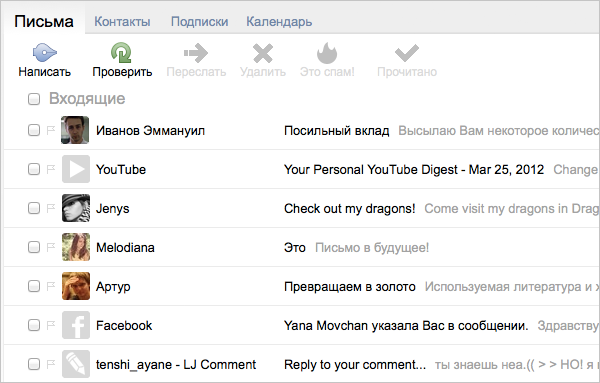The height and width of the screenshot is (383, 600).
Task: Select the Melodiana email checkbox
Action: click(x=34, y=247)
